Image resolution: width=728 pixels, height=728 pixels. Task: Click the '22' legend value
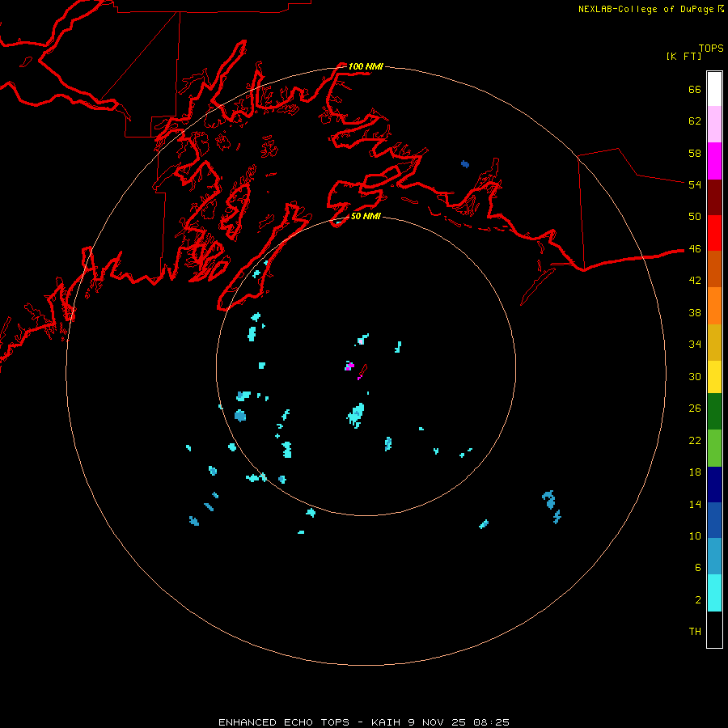pyautogui.click(x=695, y=440)
